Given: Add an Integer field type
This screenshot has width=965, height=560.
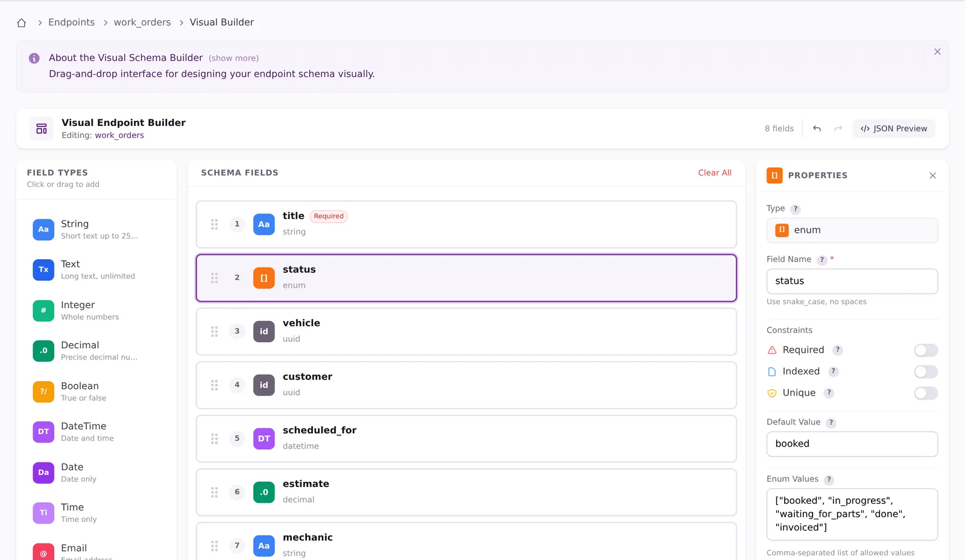Looking at the screenshot, I should click(x=96, y=310).
